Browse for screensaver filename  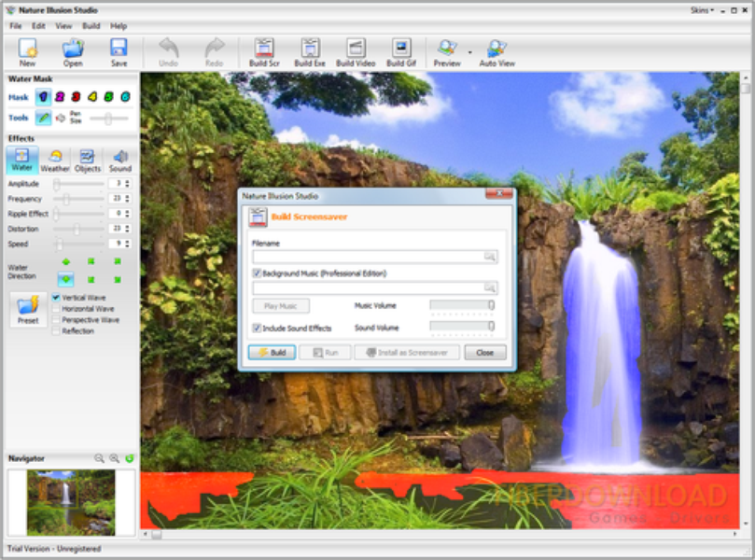[490, 257]
